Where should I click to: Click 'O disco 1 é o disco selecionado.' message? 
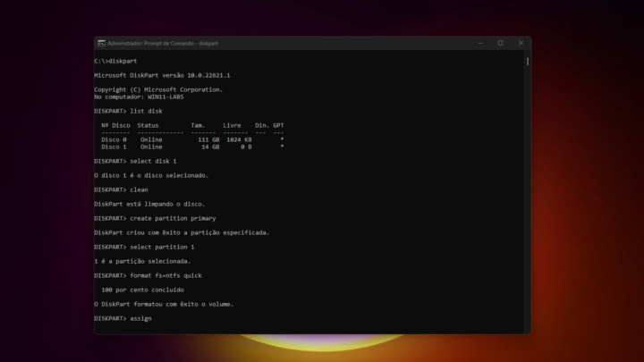click(x=151, y=176)
